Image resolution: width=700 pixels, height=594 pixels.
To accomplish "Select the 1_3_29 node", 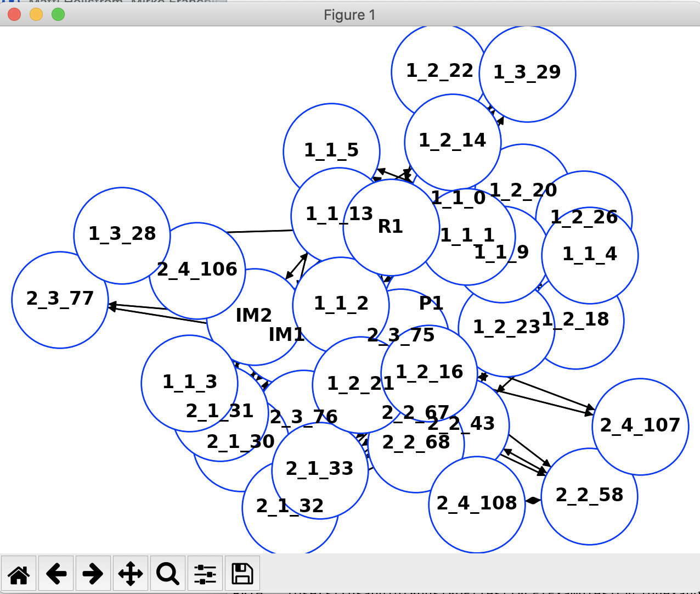I will coord(527,73).
